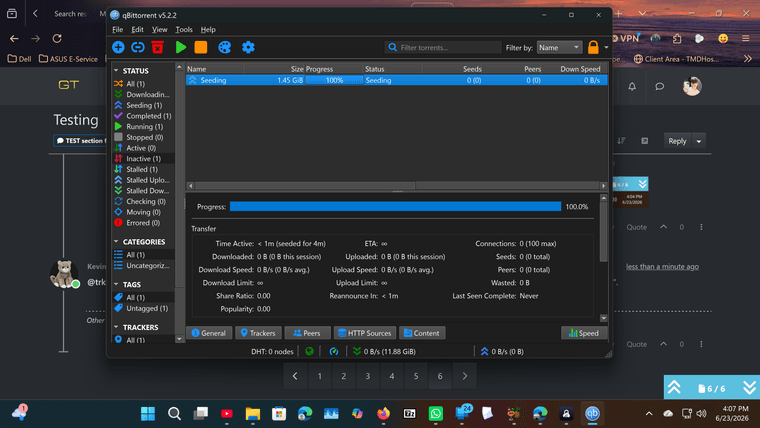Sort by Down Speed column header
This screenshot has width=760, height=428.
[575, 69]
